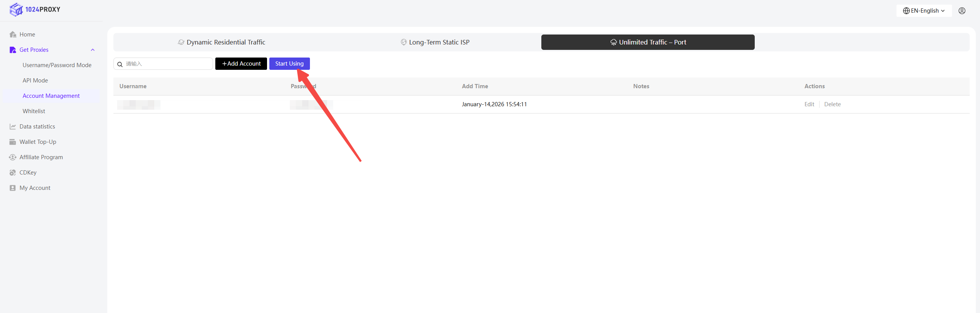Screen dimensions: 980x313
Task: Delete the listed account entry
Action: point(832,104)
